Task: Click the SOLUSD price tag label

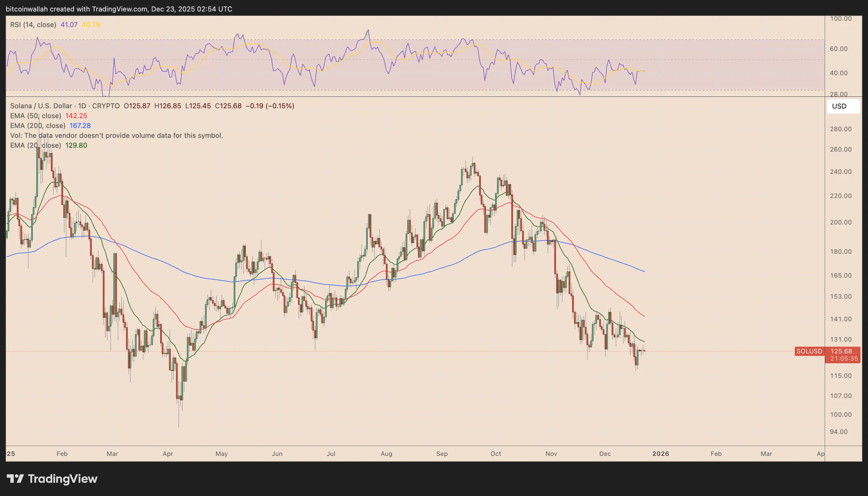Action: click(809, 351)
